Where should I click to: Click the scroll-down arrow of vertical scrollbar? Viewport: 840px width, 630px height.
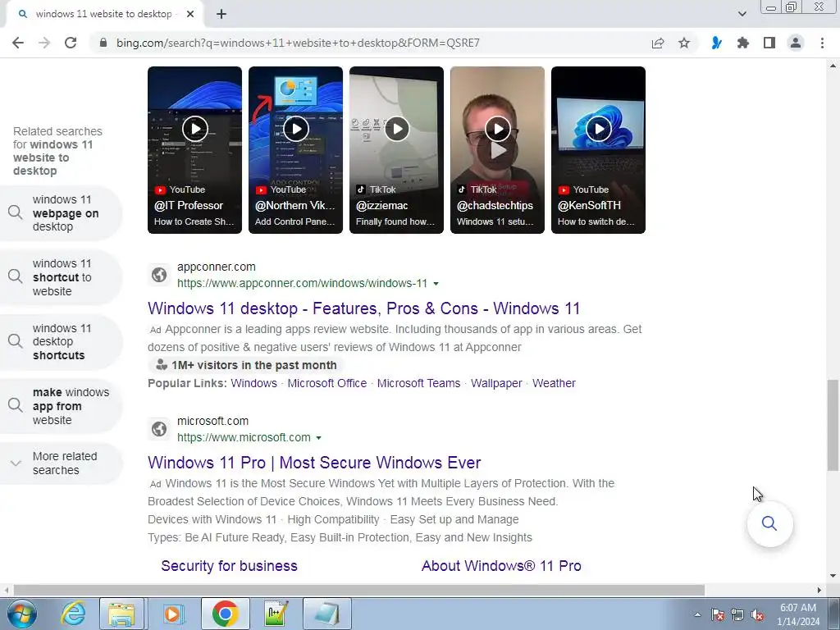click(x=833, y=576)
